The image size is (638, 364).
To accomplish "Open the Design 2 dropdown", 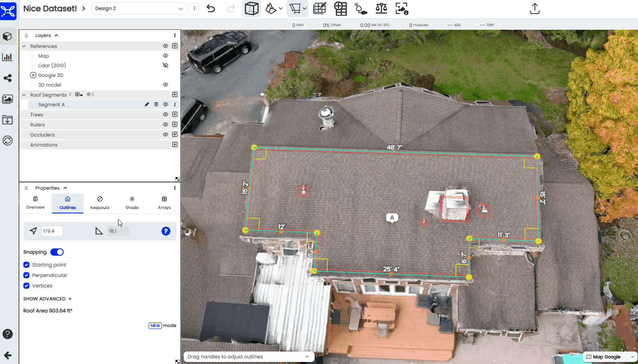I will click(139, 8).
